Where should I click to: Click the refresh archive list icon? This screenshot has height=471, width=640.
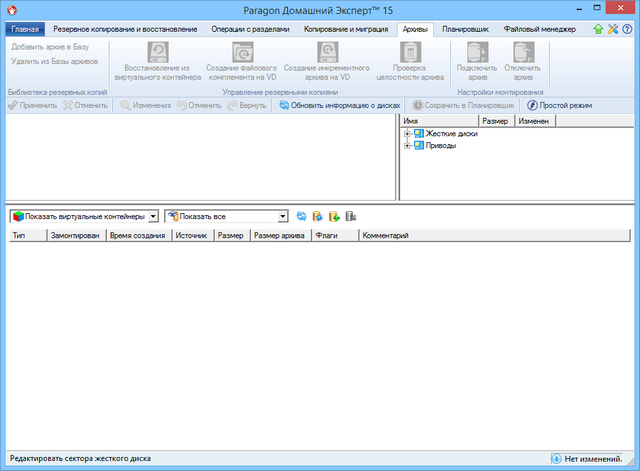click(x=301, y=216)
